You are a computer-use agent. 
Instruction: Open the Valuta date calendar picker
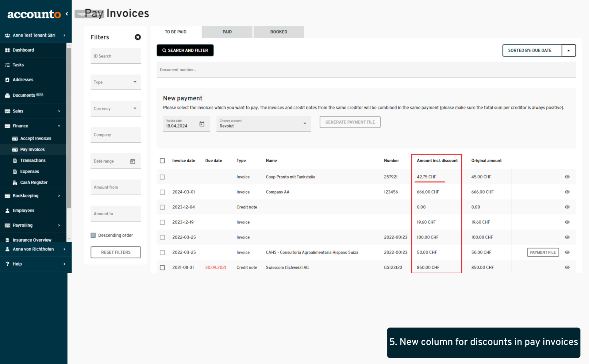[202, 124]
